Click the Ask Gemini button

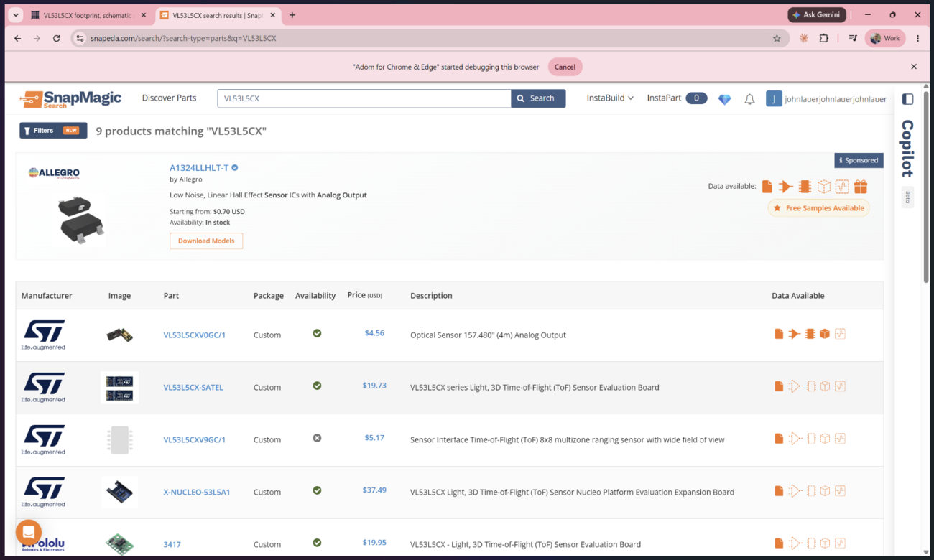pos(817,14)
